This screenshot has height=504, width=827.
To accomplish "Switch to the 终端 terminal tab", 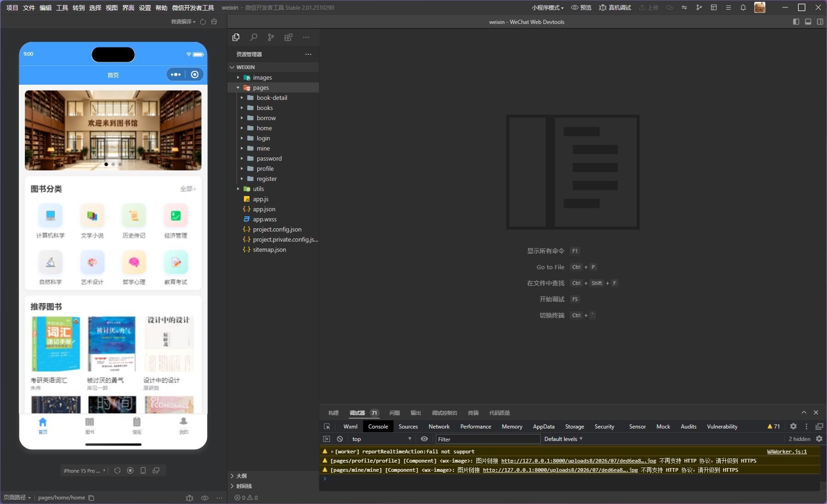I will tap(473, 413).
